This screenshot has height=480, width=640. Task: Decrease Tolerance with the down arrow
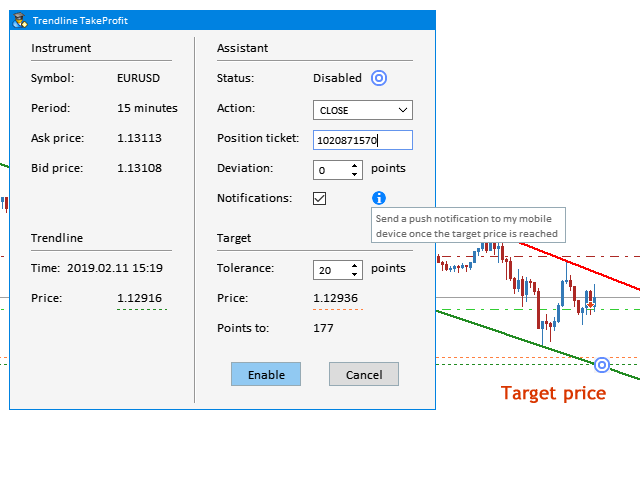click(x=354, y=274)
